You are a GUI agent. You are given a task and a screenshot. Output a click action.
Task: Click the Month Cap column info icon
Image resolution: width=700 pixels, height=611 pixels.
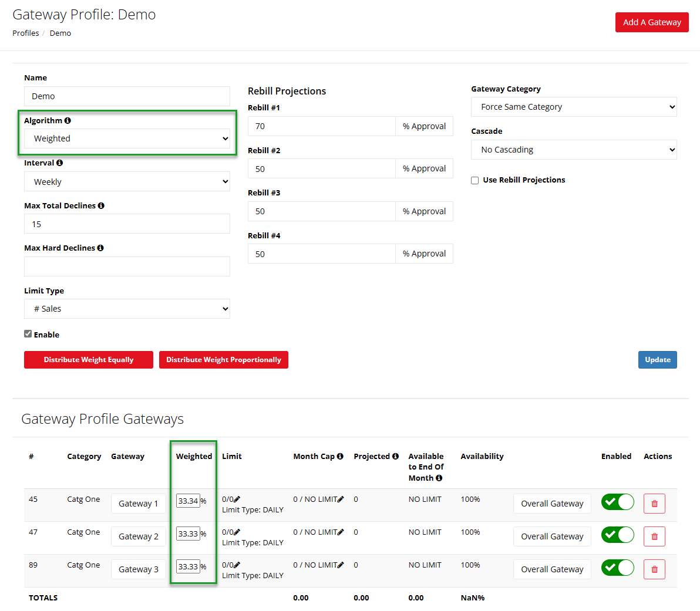(340, 456)
